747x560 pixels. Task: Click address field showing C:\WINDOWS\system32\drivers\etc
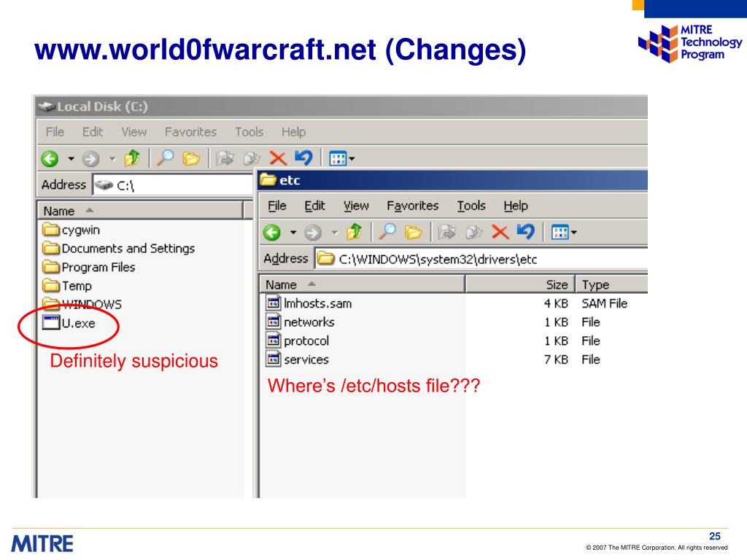481,259
